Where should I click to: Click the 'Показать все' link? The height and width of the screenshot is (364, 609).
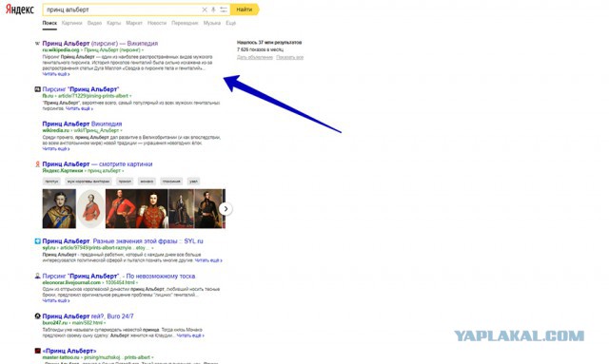tap(289, 57)
